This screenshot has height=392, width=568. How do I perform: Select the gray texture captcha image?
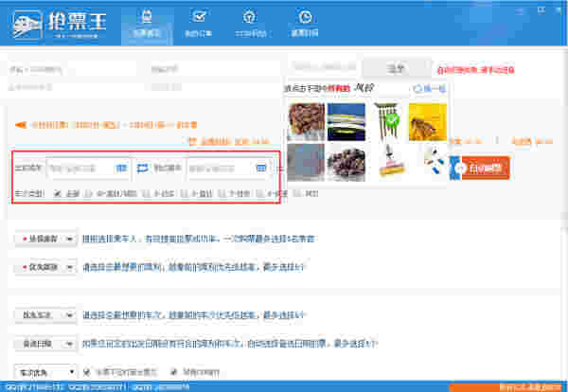click(306, 163)
